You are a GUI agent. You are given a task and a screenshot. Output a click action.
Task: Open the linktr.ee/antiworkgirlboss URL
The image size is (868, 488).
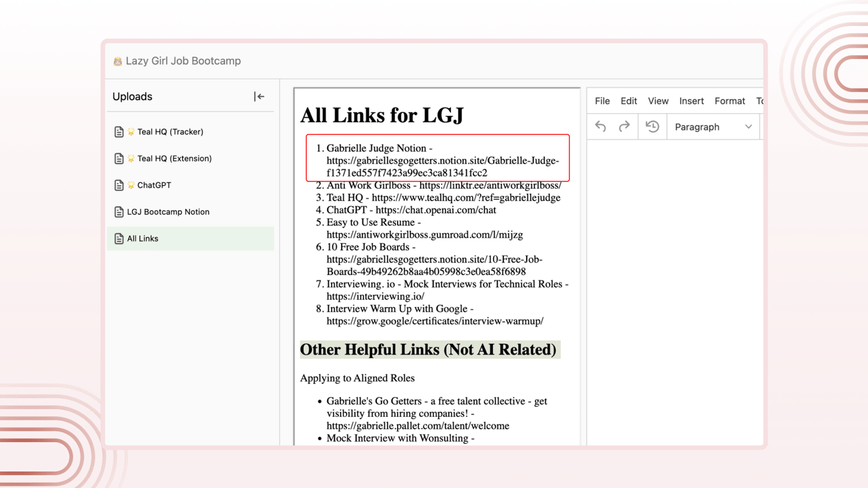point(490,186)
